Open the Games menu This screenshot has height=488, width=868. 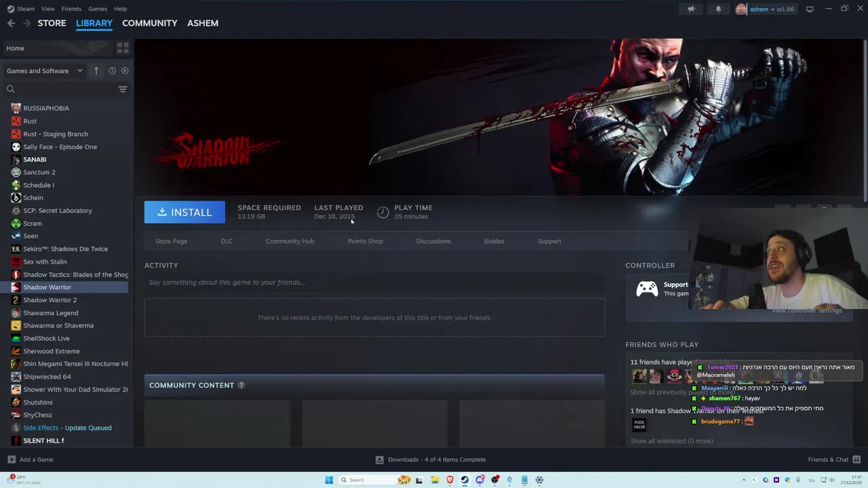[98, 9]
